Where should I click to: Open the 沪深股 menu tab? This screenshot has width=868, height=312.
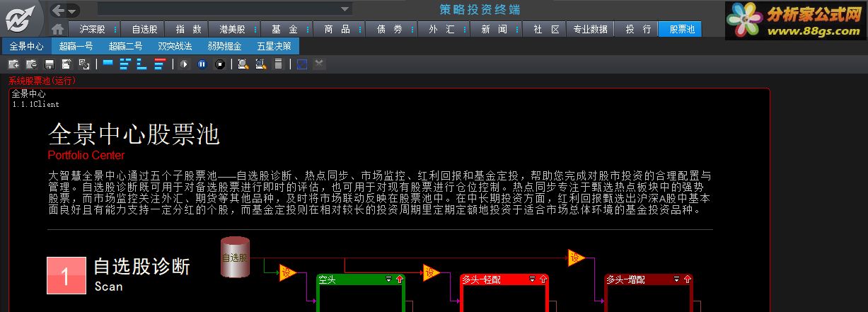93,29
